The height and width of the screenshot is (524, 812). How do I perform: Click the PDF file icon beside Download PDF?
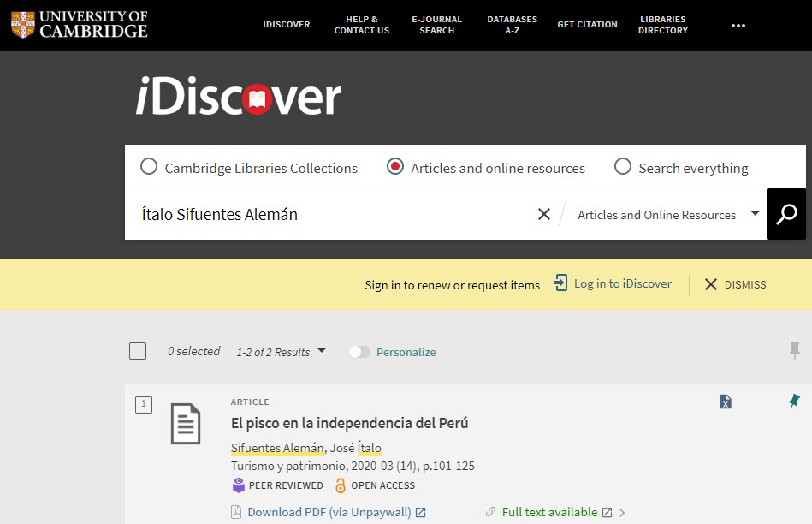(236, 512)
